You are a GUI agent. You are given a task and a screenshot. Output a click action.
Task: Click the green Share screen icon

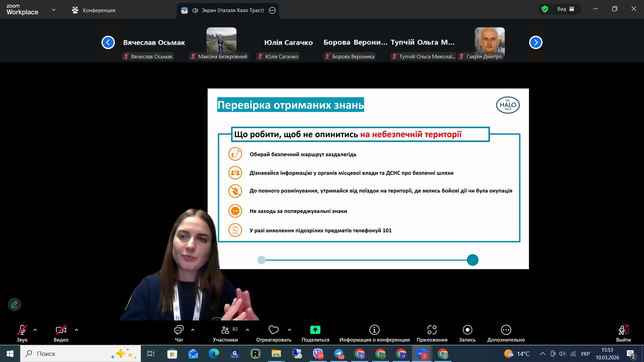click(x=315, y=330)
